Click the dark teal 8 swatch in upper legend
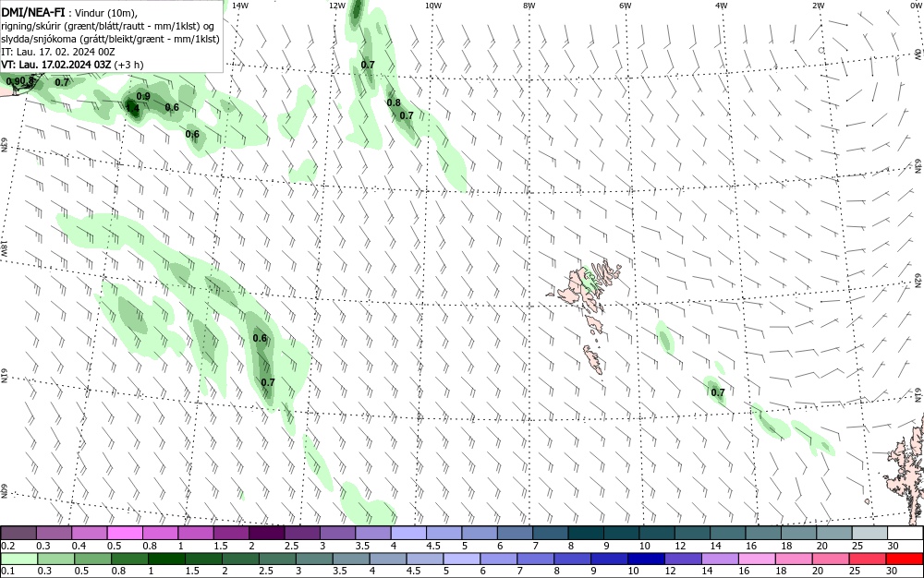This screenshot has height=578, width=924. (x=587, y=533)
